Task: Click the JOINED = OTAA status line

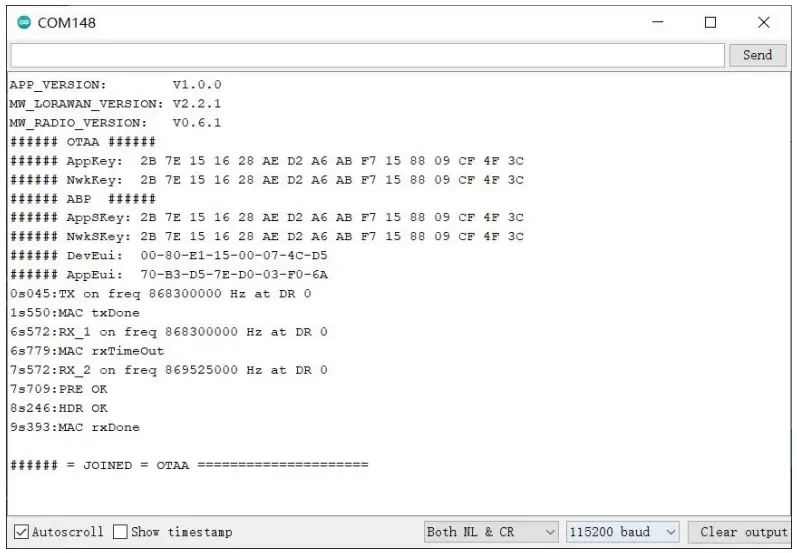Action: pos(189,465)
